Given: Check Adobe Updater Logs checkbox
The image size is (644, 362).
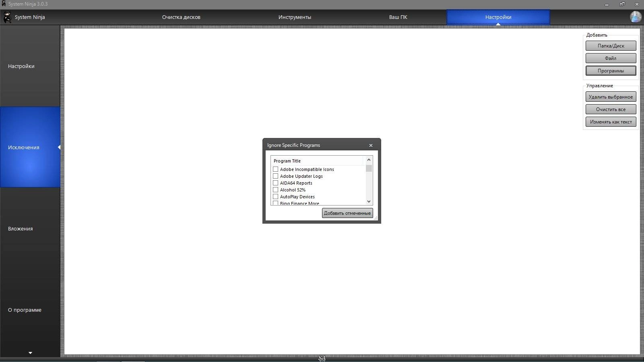Looking at the screenshot, I should coord(276,176).
